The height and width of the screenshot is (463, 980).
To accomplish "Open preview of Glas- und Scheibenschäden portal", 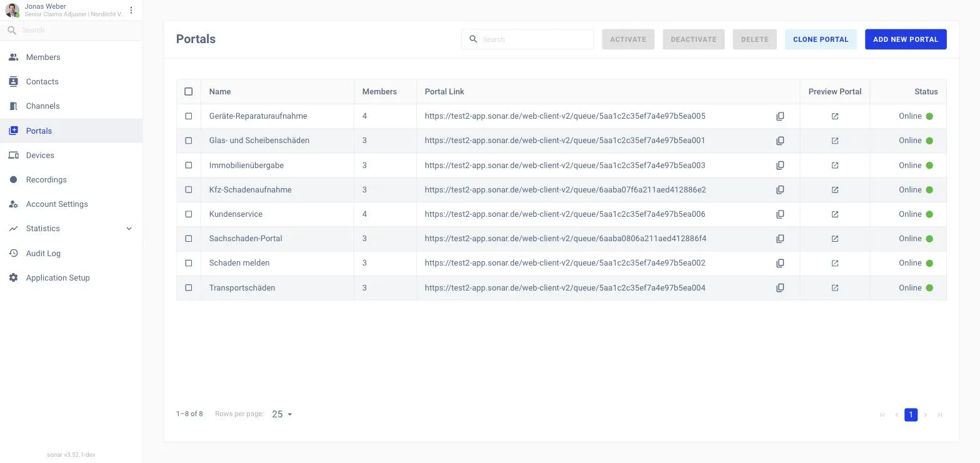I will (835, 141).
